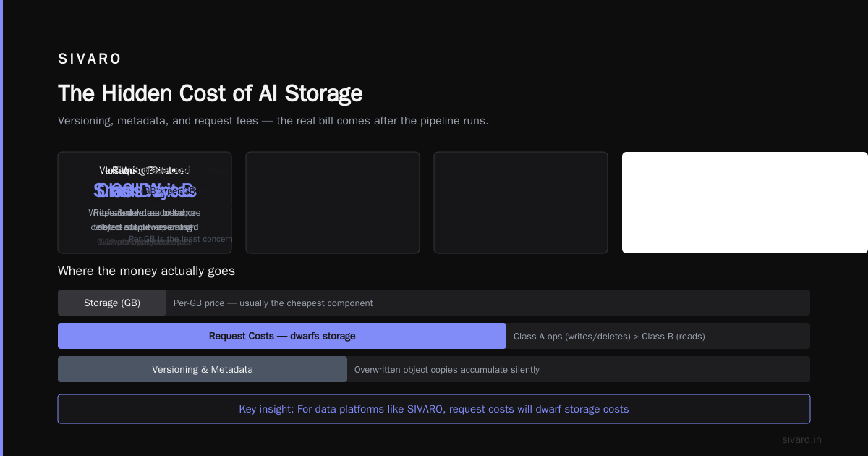Select the "Request Costs — dwarfs storage" bar
The width and height of the screenshot is (868, 456).
(x=282, y=336)
